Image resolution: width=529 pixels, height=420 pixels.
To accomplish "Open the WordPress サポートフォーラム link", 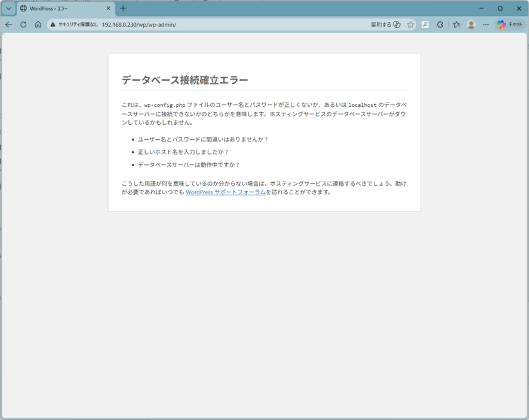I will click(x=225, y=192).
